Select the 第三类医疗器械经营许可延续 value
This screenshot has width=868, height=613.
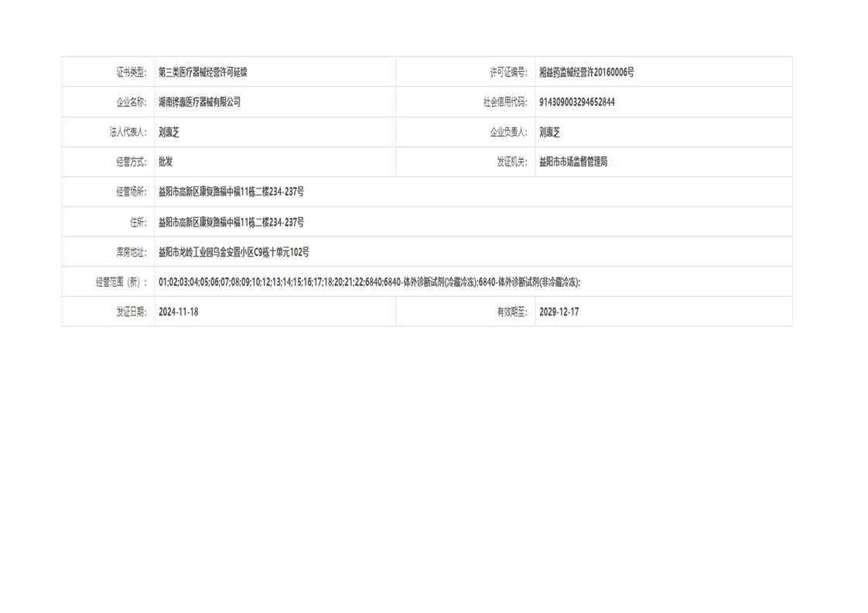click(x=203, y=73)
